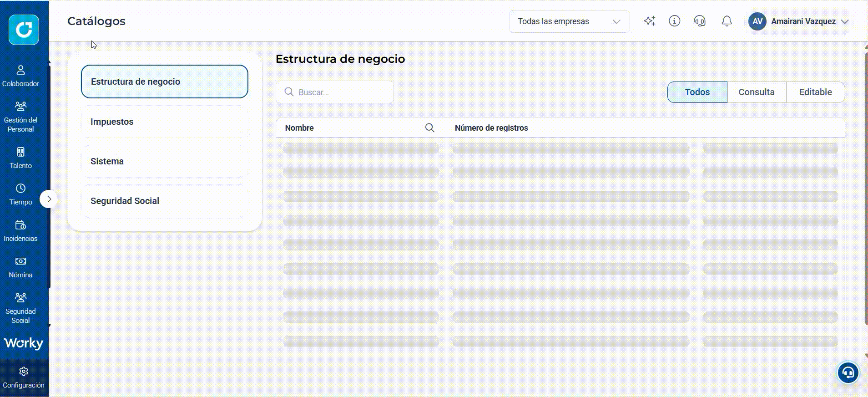Click the search icon in Nombre column
The image size is (868, 398).
[429, 128]
